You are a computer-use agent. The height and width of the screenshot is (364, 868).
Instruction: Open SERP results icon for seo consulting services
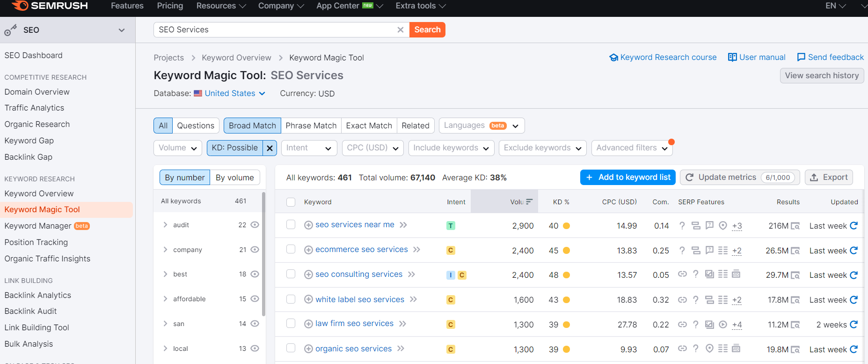[795, 275]
